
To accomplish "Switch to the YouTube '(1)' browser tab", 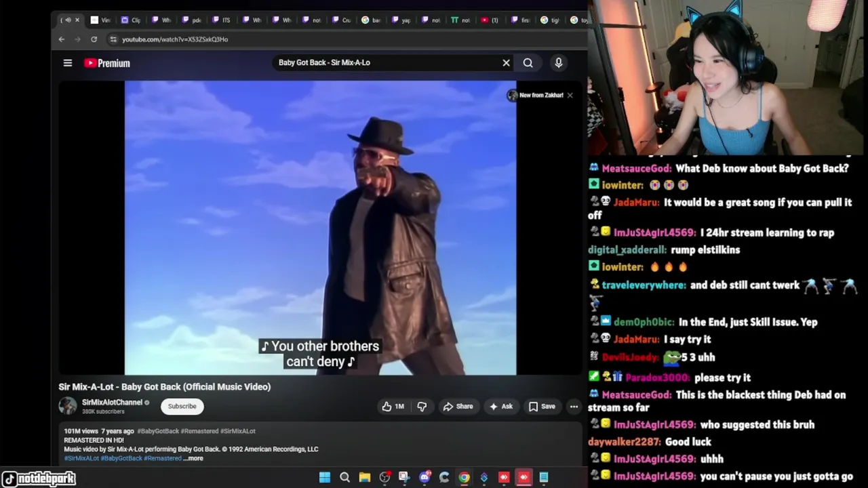I will [x=490, y=20].
